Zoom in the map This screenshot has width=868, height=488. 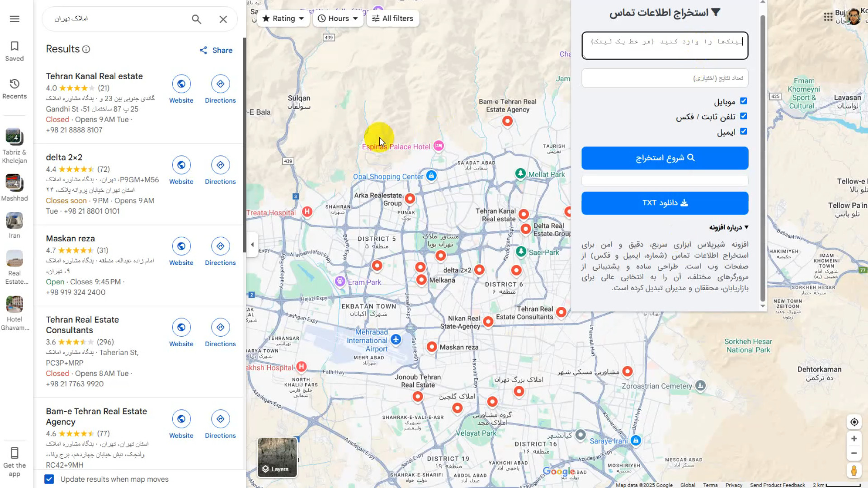tap(854, 439)
